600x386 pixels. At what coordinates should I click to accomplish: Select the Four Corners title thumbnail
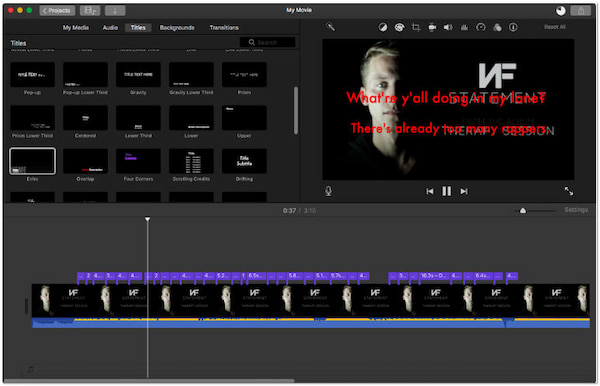click(x=138, y=161)
